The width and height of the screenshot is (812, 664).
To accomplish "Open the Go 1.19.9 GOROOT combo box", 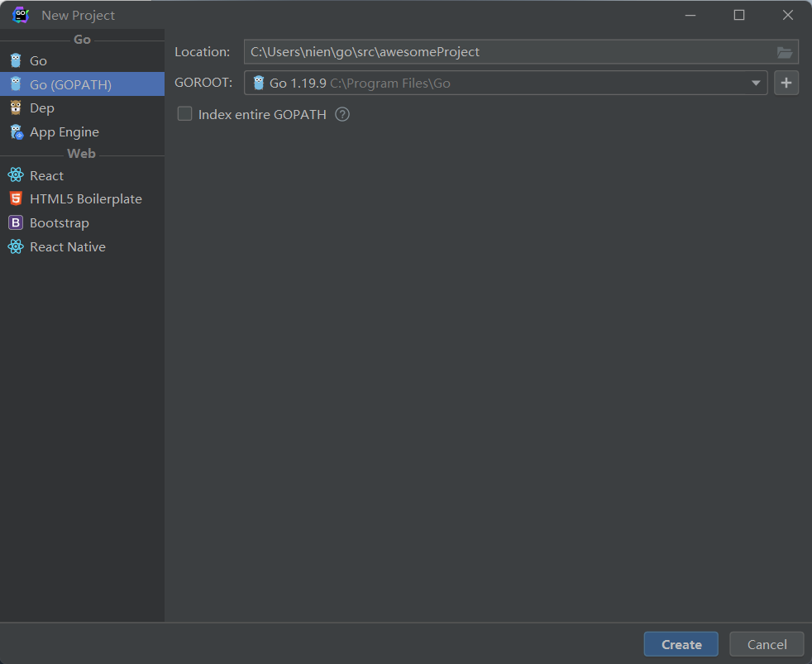I will click(x=505, y=83).
